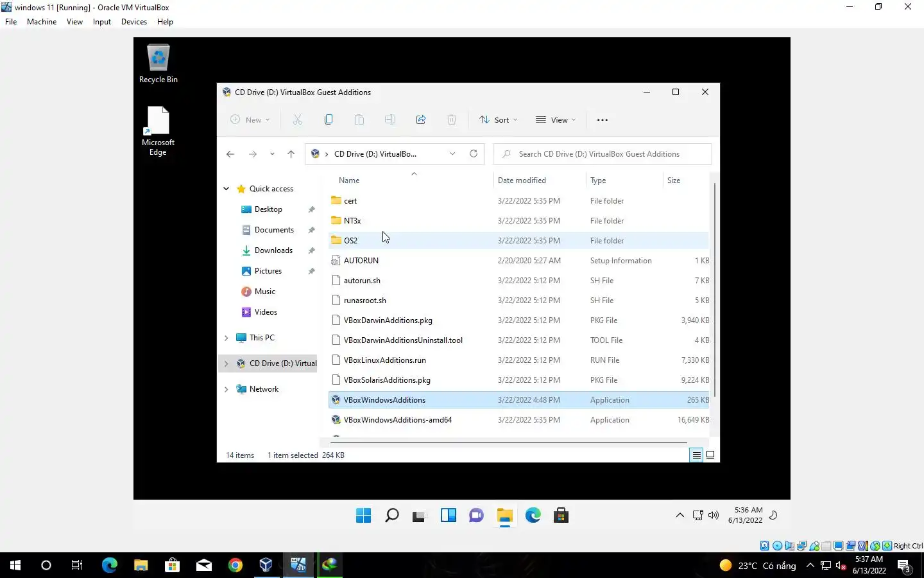Image resolution: width=924 pixels, height=578 pixels.
Task: Open recent locations dropdown arrow
Action: [x=272, y=154]
